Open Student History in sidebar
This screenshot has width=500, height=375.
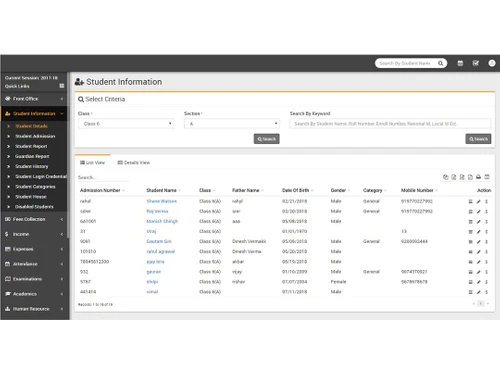tap(32, 166)
